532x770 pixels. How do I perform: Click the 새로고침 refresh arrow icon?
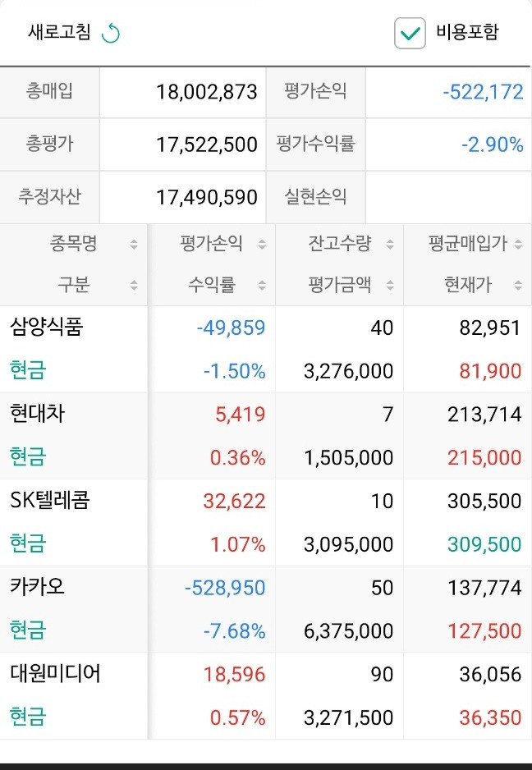click(x=111, y=34)
